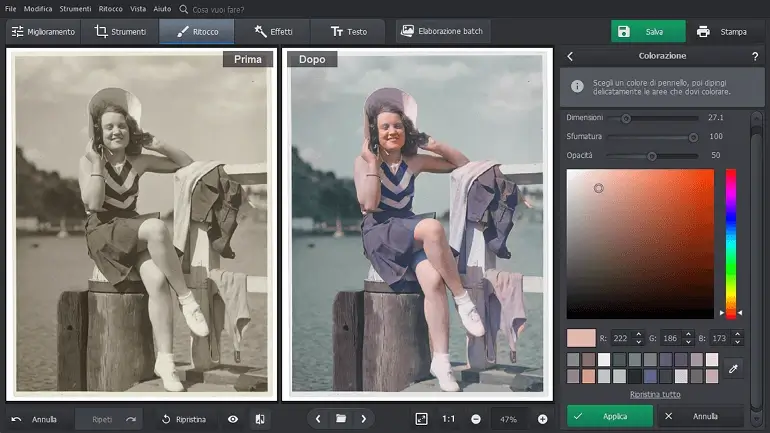Adjust the Dimensioni slider
Screen dimensions: 770x433
coord(653,118)
